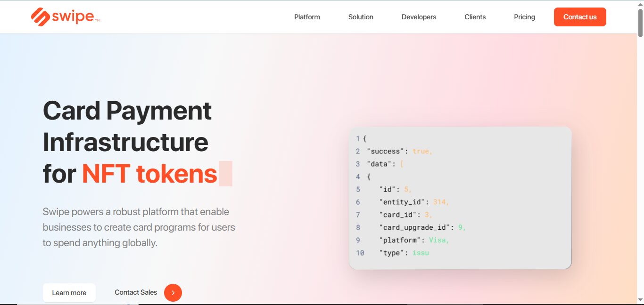
Task: Click the 'Swipe powers a robust platform' paragraph
Action: pos(139,227)
